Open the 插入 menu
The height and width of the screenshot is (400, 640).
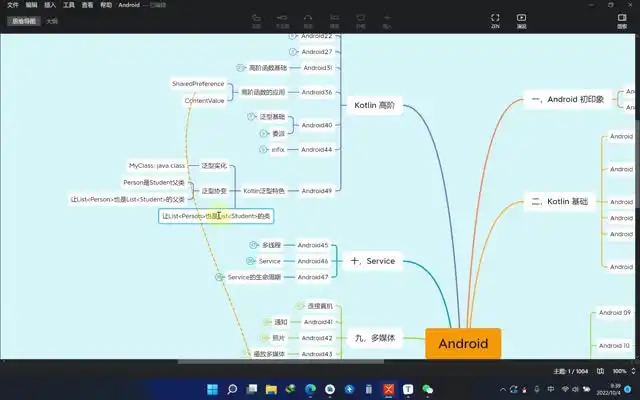click(50, 5)
